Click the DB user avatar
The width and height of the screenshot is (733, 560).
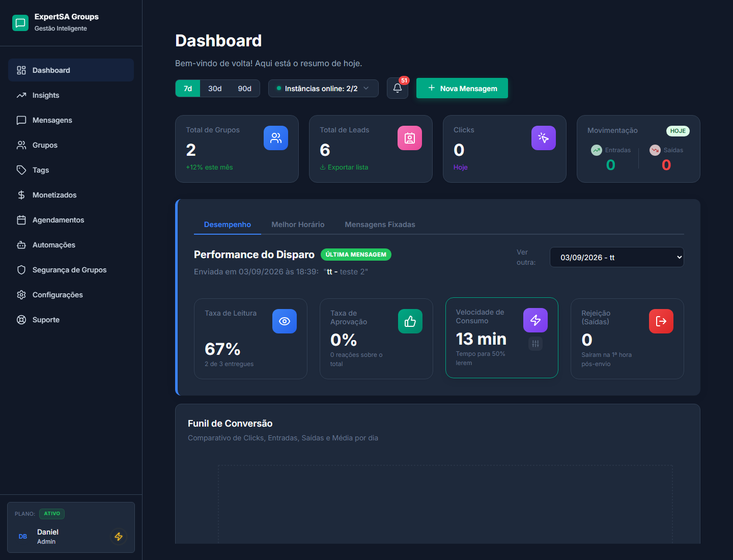23,537
